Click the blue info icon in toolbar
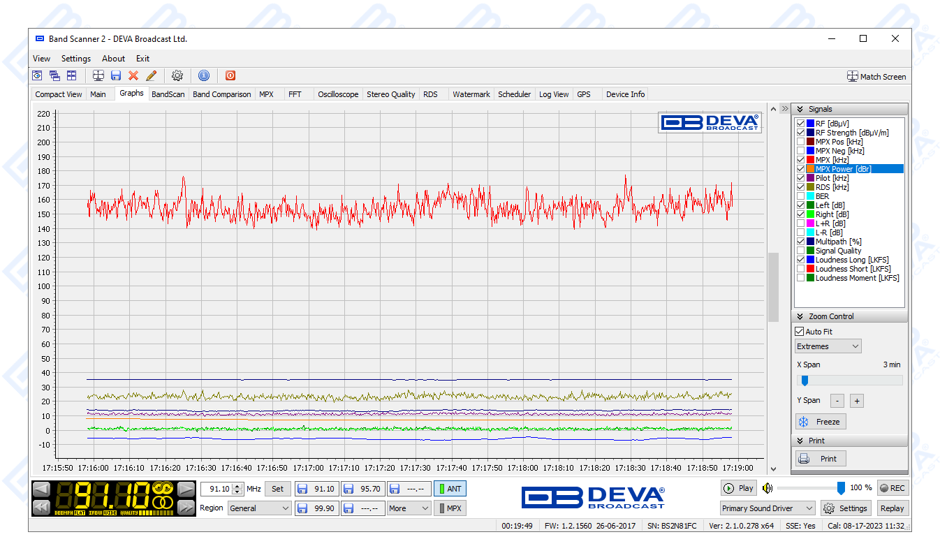Viewport: 940px width, 560px height. click(x=204, y=75)
